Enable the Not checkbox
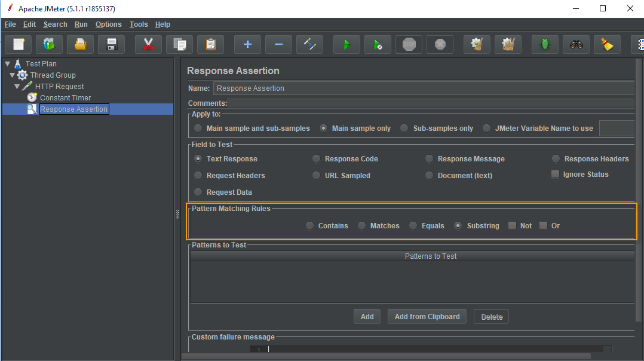The height and width of the screenshot is (361, 644). point(512,225)
